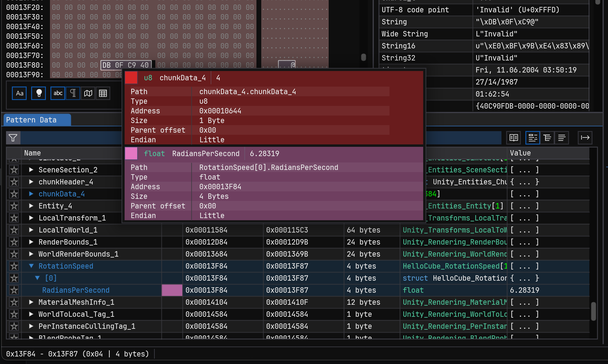Image resolution: width=608 pixels, height=364 pixels.
Task: Click the lightbulb search option icon
Action: 38,93
